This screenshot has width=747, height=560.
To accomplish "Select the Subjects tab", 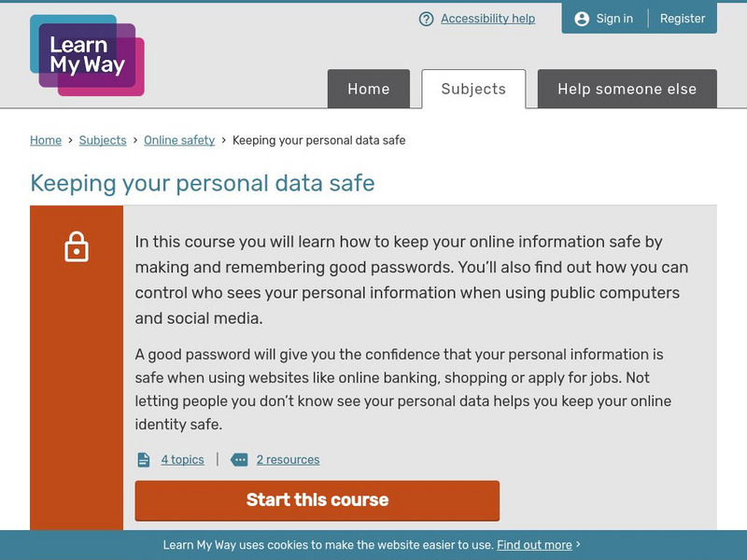I will (473, 90).
